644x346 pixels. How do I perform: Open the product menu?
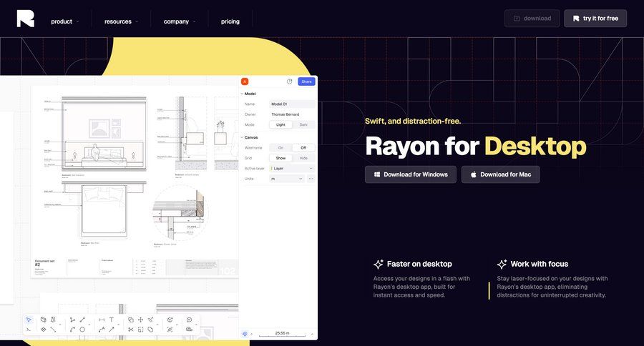[x=65, y=21]
